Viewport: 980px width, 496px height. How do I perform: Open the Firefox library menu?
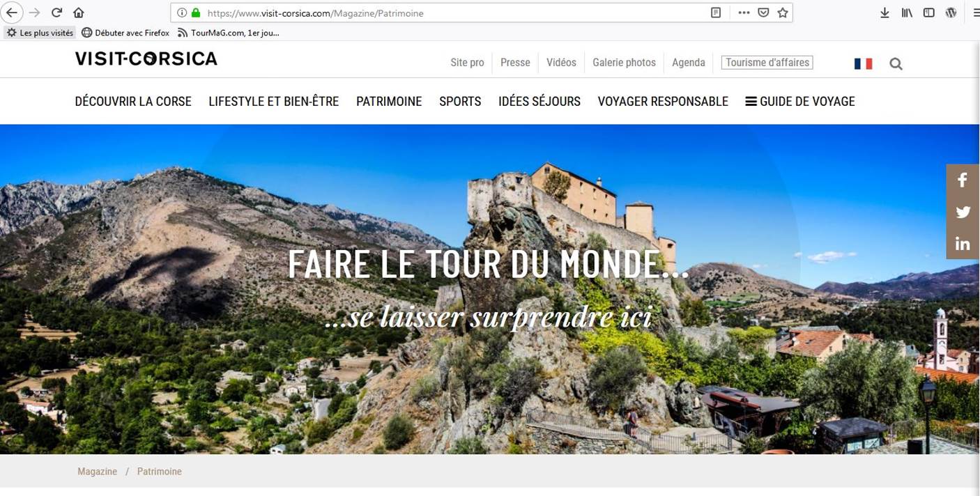(x=907, y=13)
